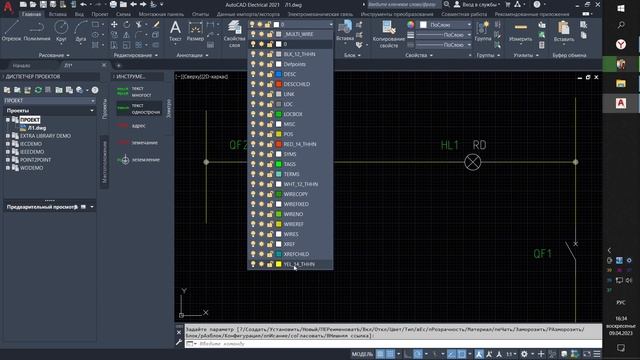The image size is (640, 360).
Task: Click the Save icon in quick access toolbar
Action: pyautogui.click(x=43, y=4)
